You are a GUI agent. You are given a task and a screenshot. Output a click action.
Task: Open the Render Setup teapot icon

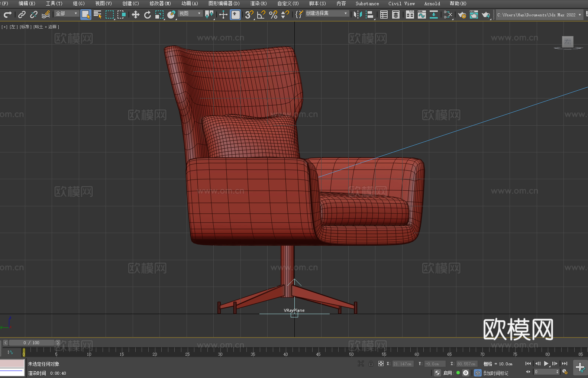pyautogui.click(x=462, y=14)
